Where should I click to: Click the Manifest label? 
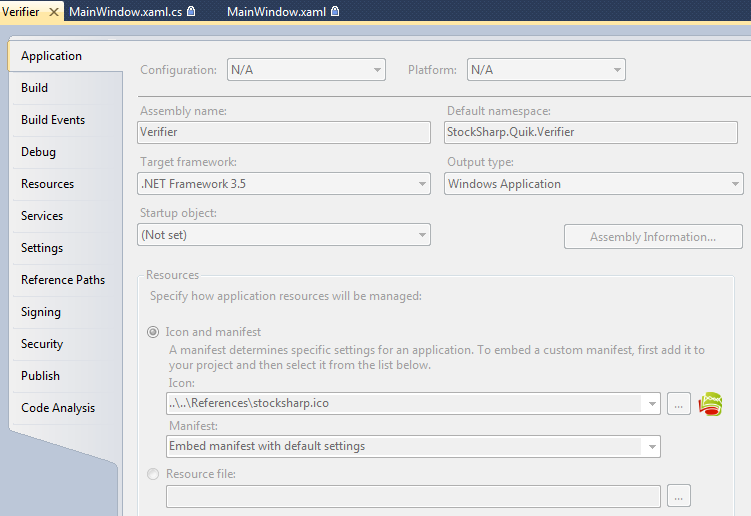pyautogui.click(x=193, y=426)
